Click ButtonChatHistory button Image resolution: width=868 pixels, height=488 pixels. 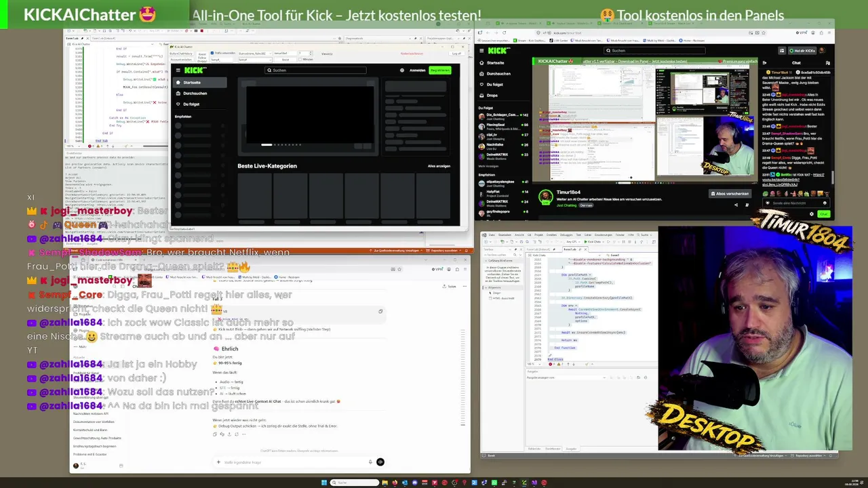(x=182, y=53)
